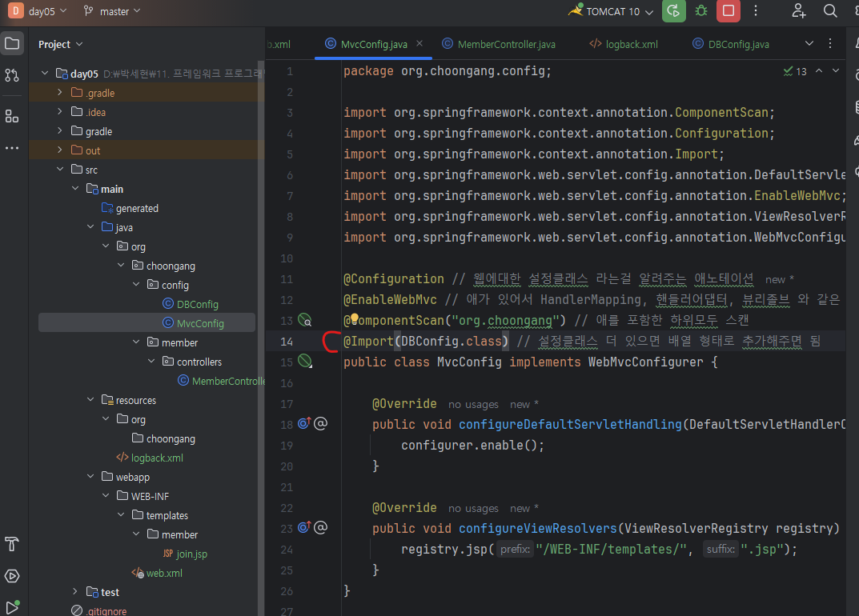Viewport: 859px width, 616px height.
Task: Expand the .gradle folder
Action: pos(60,93)
